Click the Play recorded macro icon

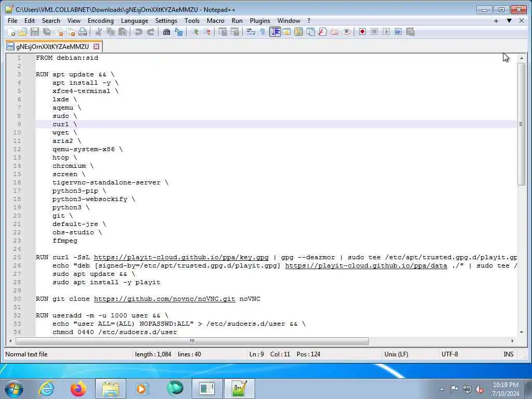point(386,32)
